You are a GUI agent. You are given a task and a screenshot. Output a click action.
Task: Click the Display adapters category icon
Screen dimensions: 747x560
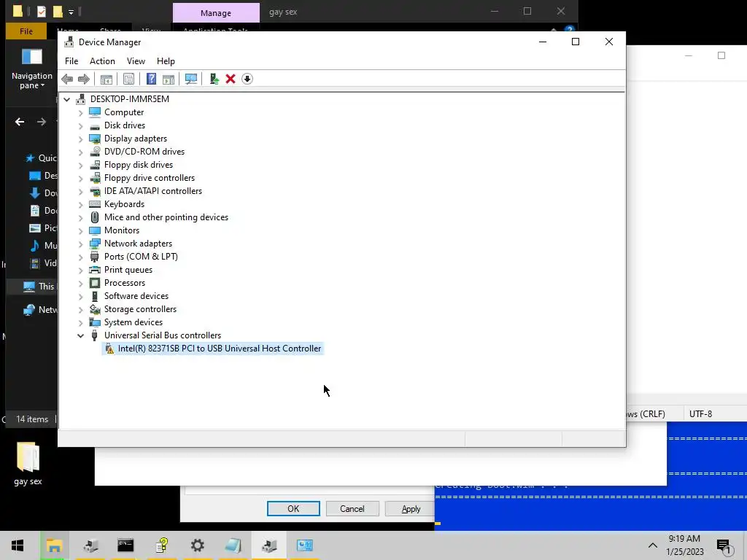pos(95,139)
